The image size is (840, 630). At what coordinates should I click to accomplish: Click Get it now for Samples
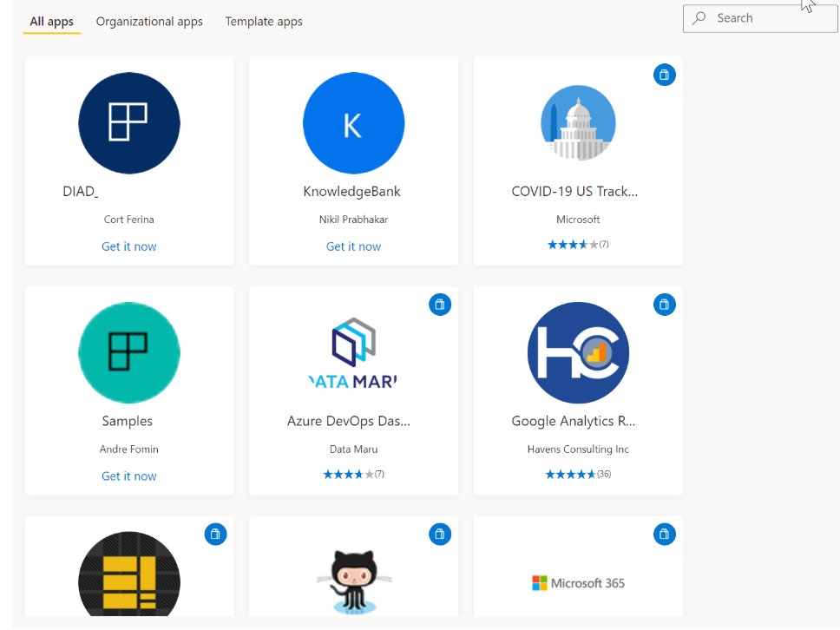(x=128, y=476)
